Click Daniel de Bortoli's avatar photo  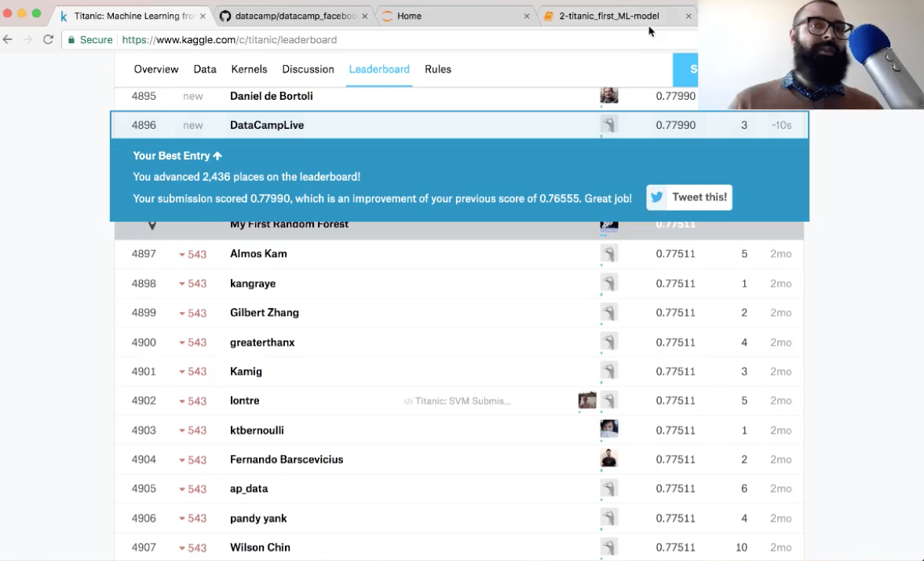coord(608,95)
